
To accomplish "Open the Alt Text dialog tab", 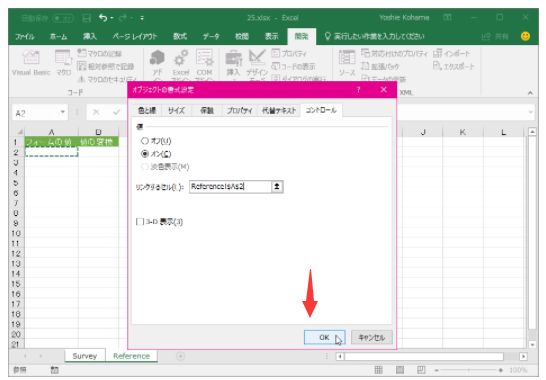I will tap(279, 110).
